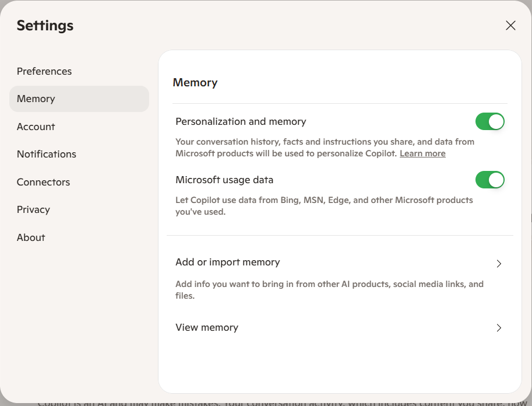This screenshot has width=532, height=406.
Task: Click description starting 'Add info you want'
Action: tap(329, 290)
